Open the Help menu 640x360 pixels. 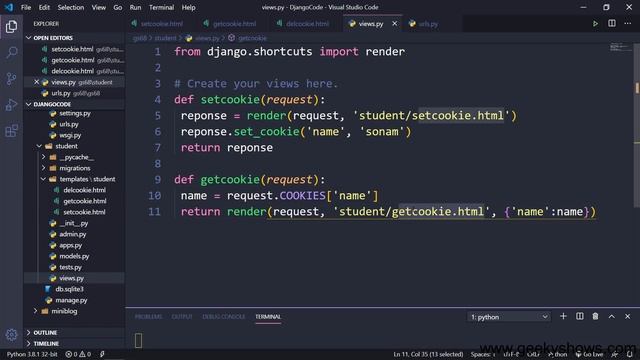point(188,7)
